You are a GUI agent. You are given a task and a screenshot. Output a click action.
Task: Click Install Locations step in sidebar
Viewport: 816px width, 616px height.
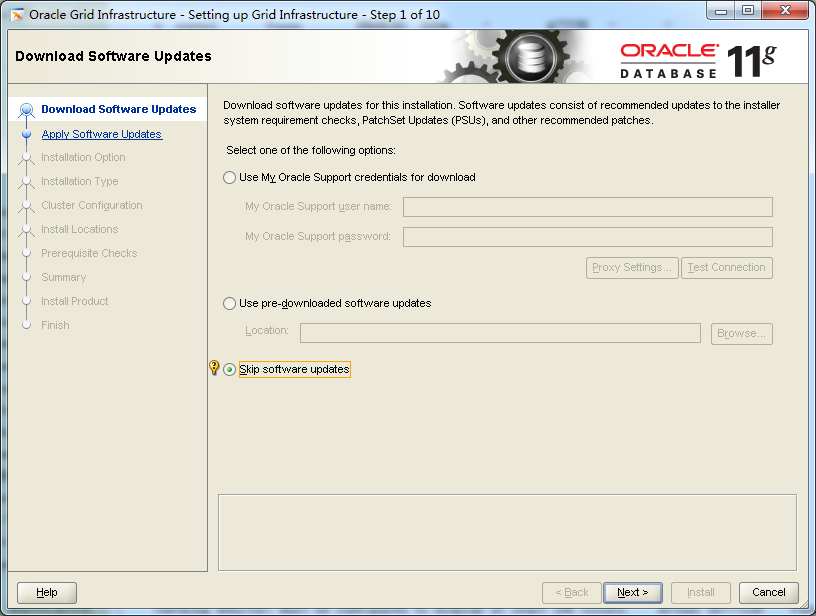coord(80,229)
